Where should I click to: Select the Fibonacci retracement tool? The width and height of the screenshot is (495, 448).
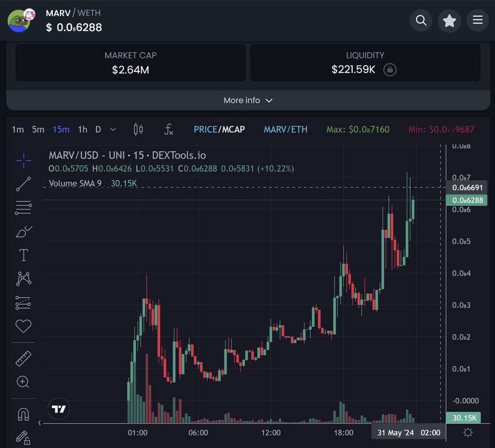[24, 207]
